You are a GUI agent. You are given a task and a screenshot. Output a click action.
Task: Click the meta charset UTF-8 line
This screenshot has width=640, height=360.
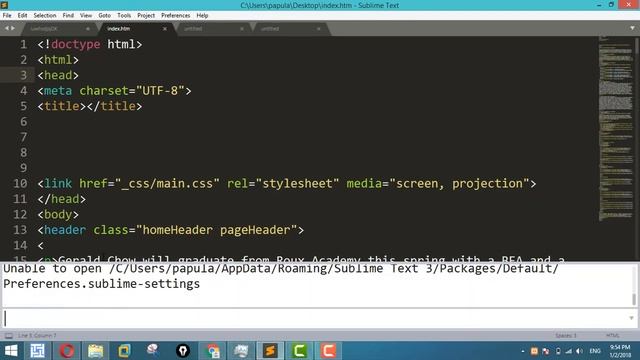coord(114,91)
